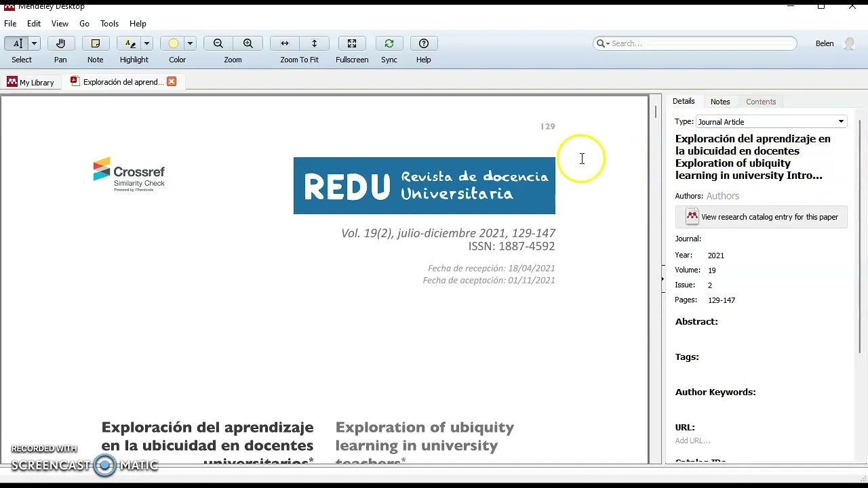
Task: Add a sticky Note
Action: (x=96, y=43)
